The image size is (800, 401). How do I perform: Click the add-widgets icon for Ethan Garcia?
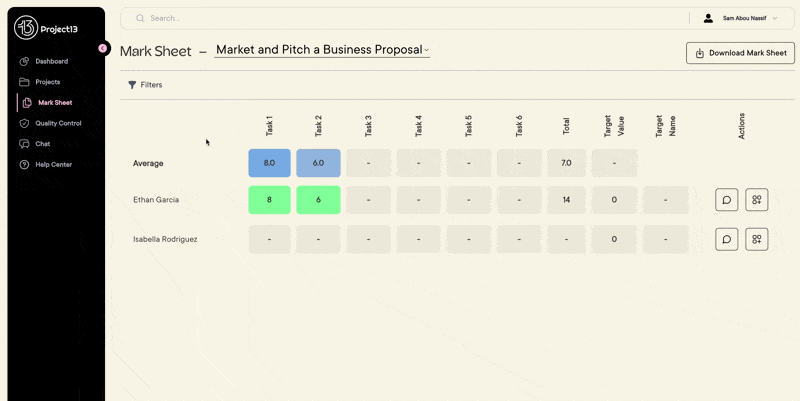757,199
